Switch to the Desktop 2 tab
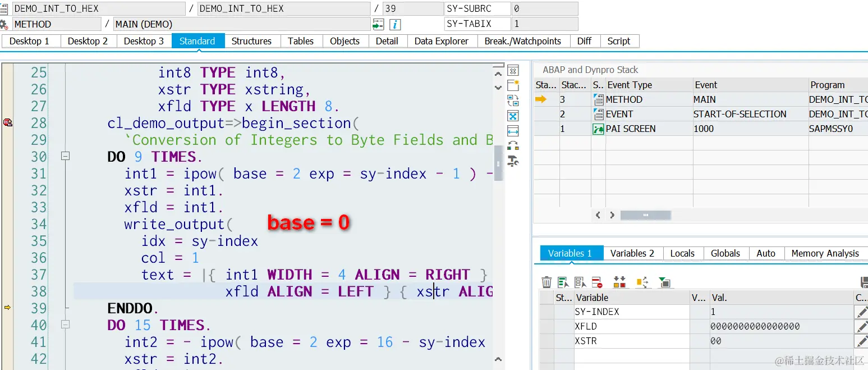Viewport: 868px width, 370px height. tap(88, 41)
